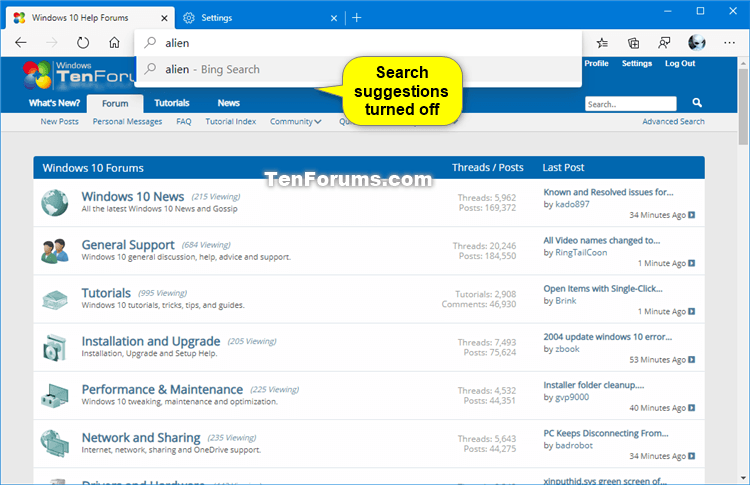Go to last post icon in General Support row
Image resolution: width=750 pixels, height=485 pixels.
coord(691,264)
